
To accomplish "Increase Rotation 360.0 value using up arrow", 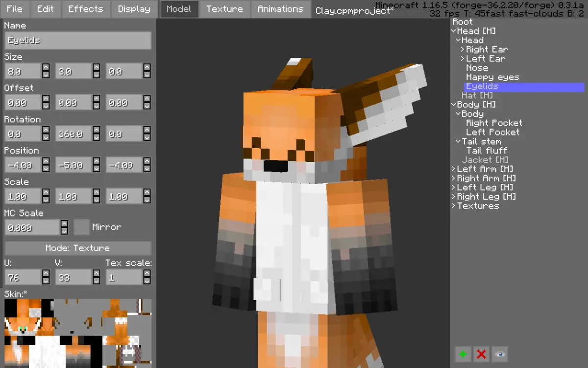I will point(97,131).
